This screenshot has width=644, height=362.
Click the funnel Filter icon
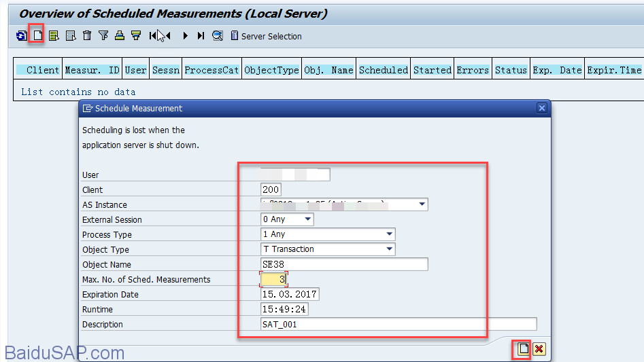coord(103,36)
